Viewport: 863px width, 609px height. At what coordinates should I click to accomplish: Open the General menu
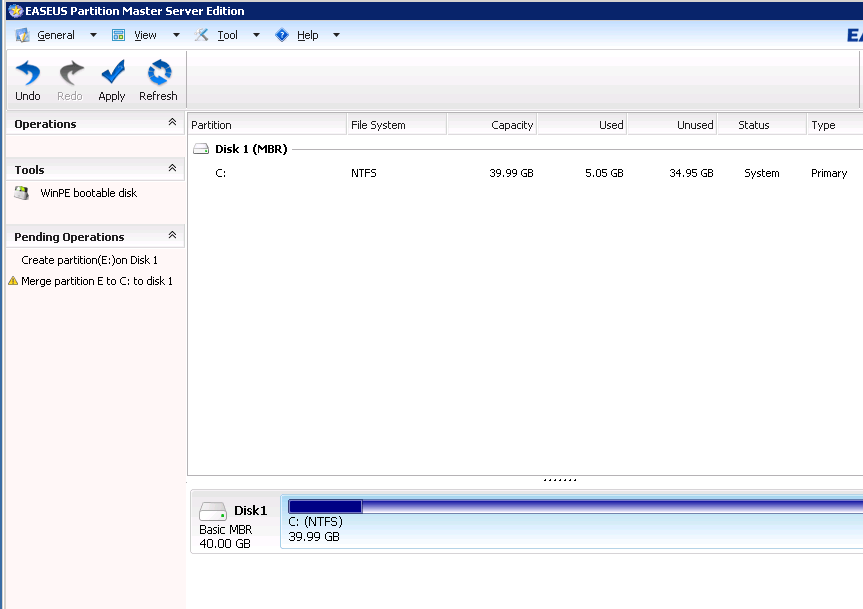pyautogui.click(x=55, y=35)
